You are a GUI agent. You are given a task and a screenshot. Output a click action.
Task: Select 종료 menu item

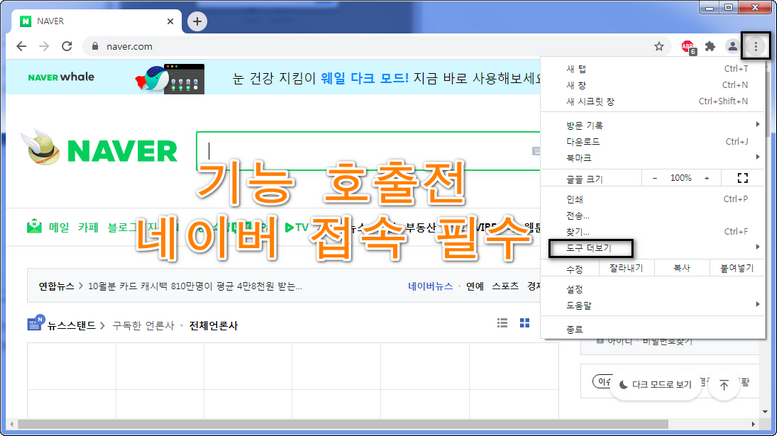tap(653, 329)
